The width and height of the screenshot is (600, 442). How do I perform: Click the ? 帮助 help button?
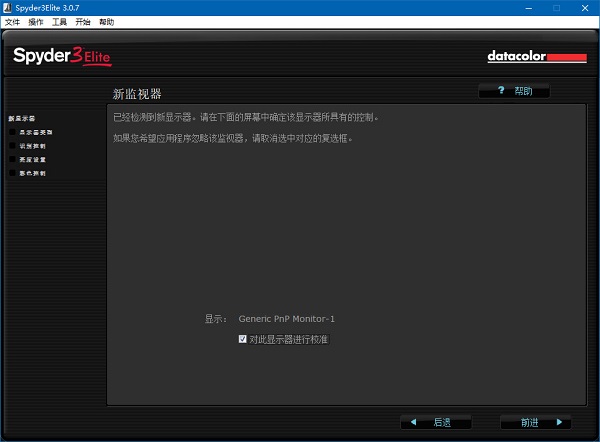pyautogui.click(x=514, y=91)
